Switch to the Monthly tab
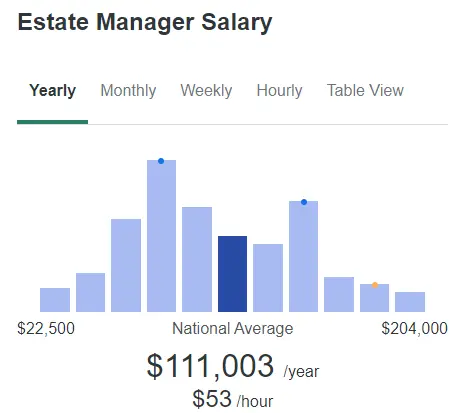 point(128,91)
